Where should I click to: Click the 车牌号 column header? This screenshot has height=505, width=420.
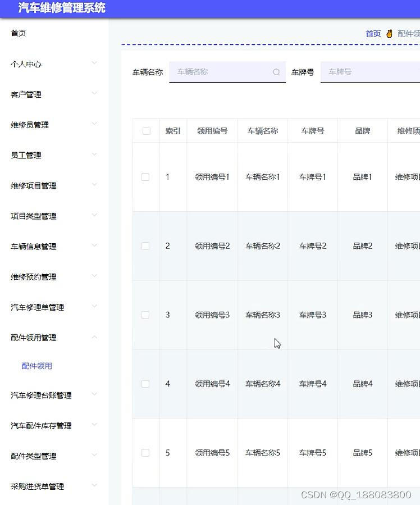pyautogui.click(x=313, y=131)
